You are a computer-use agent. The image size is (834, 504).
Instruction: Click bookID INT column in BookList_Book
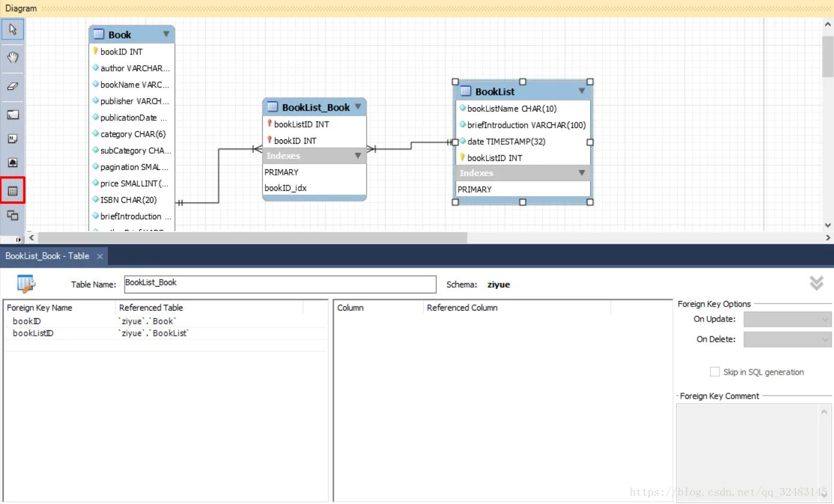(x=315, y=141)
